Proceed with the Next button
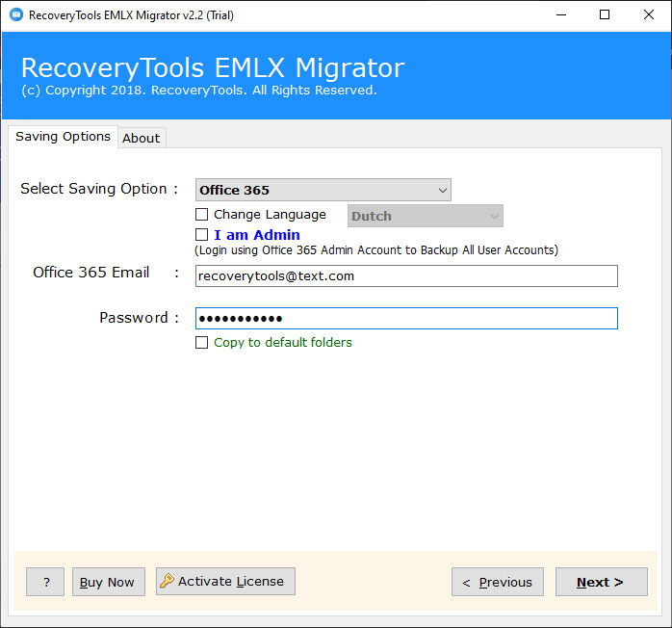This screenshot has width=672, height=628. (x=602, y=582)
